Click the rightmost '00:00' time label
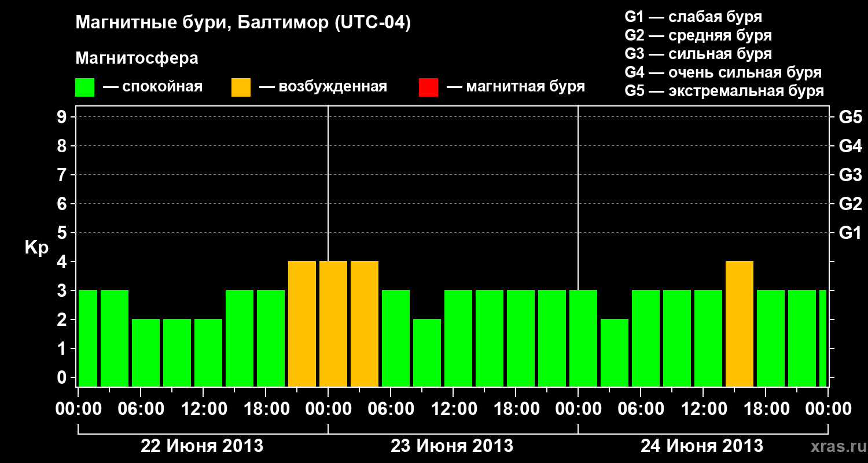Screen dimensions: 868x463 pyautogui.click(x=828, y=409)
